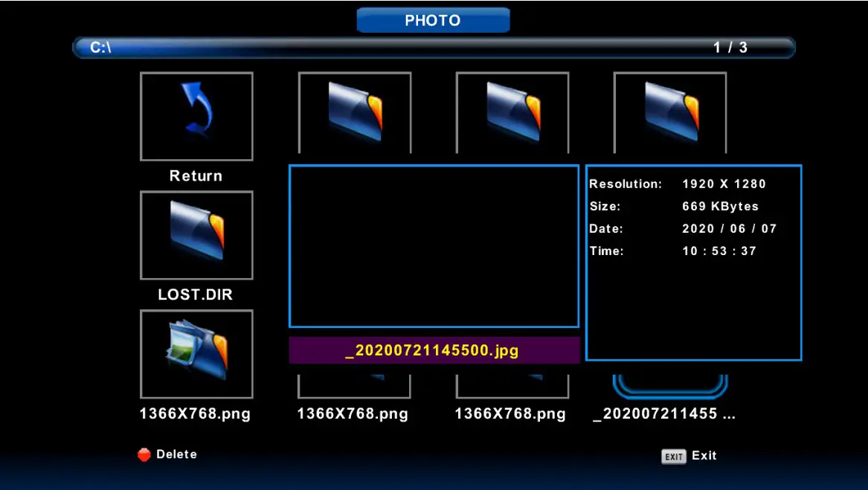Click the LOST.DIR folder name
Screen dimensions: 868x490
[196, 294]
